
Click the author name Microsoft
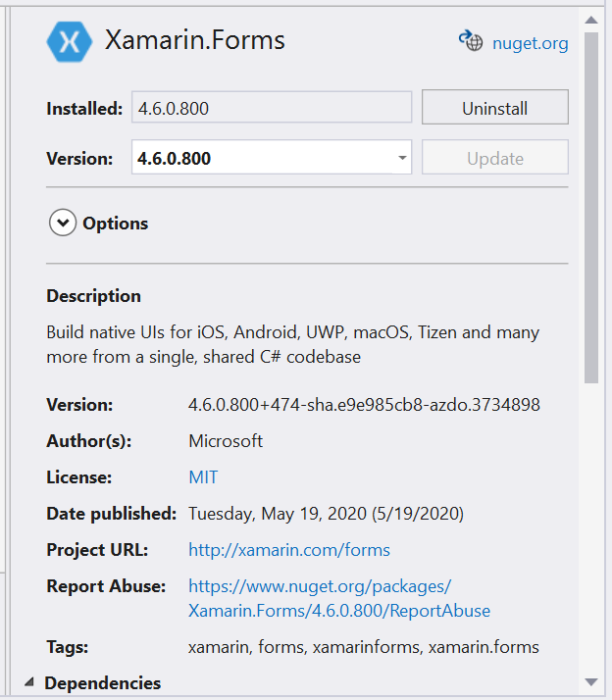[x=226, y=441]
